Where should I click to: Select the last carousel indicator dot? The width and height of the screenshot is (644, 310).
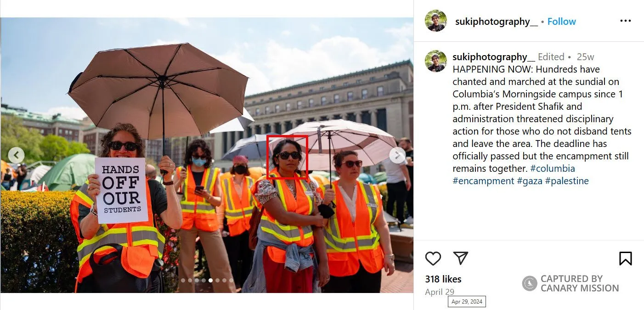[231, 280]
